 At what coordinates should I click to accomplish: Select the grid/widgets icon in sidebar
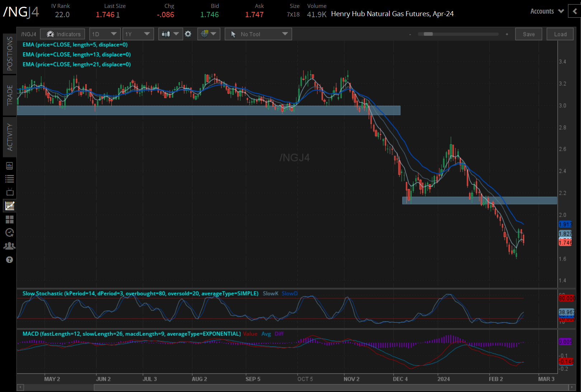(x=10, y=219)
